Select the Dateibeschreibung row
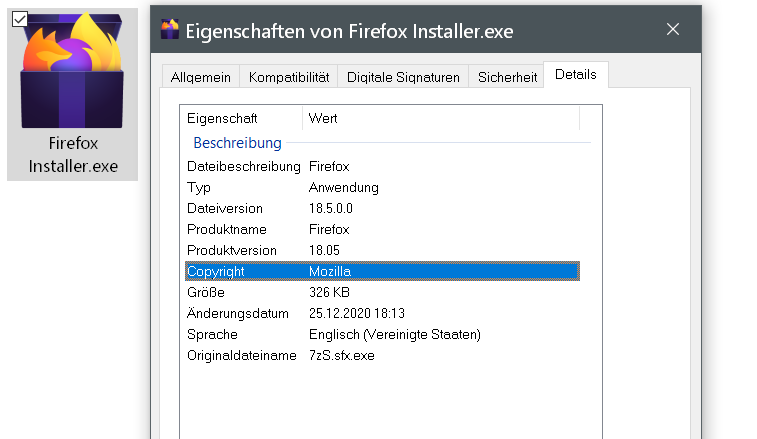 (380, 166)
